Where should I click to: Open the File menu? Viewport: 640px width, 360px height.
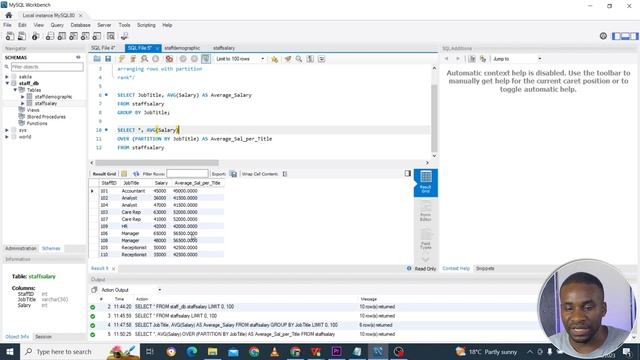pyautogui.click(x=7, y=25)
